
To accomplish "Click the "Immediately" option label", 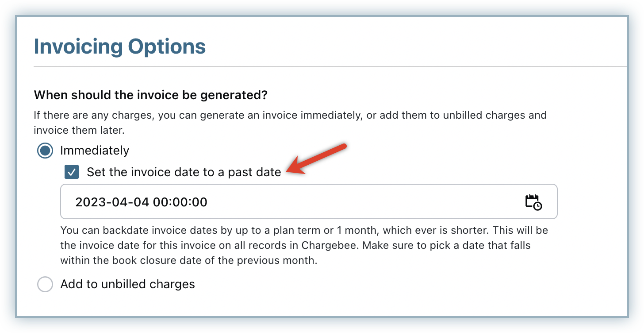I will pos(95,151).
